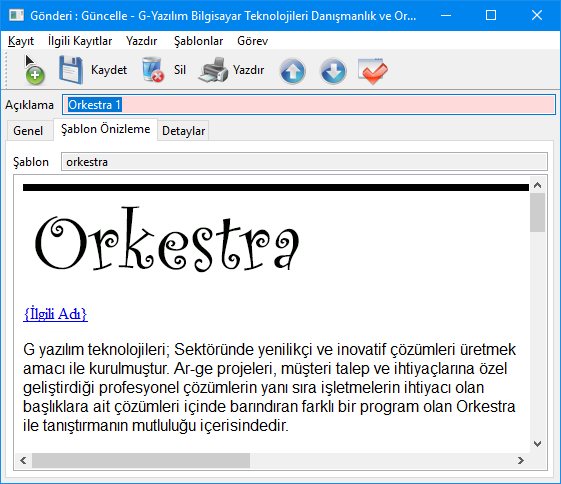Viewport: 561px width, 484px height.
Task: Click the new record icon with green plus
Action: (x=34, y=70)
